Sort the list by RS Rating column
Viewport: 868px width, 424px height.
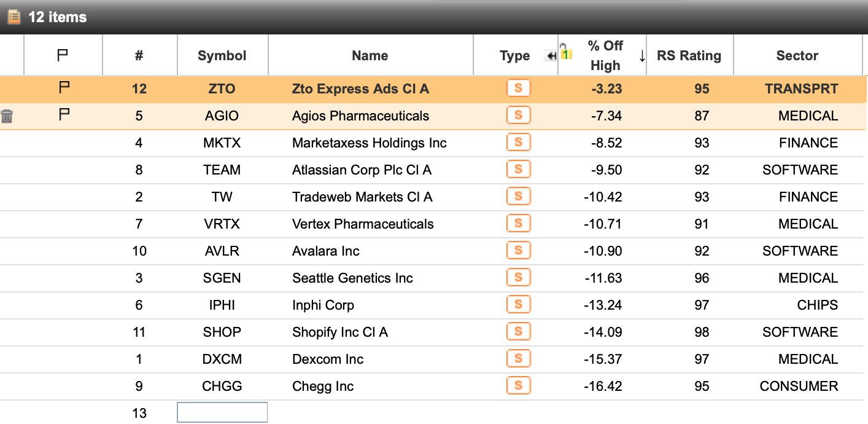point(689,56)
